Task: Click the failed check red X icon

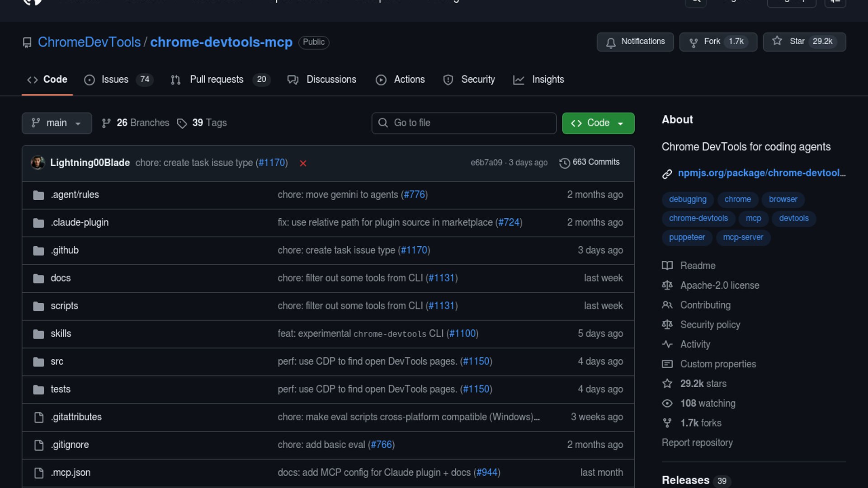Action: click(x=303, y=163)
